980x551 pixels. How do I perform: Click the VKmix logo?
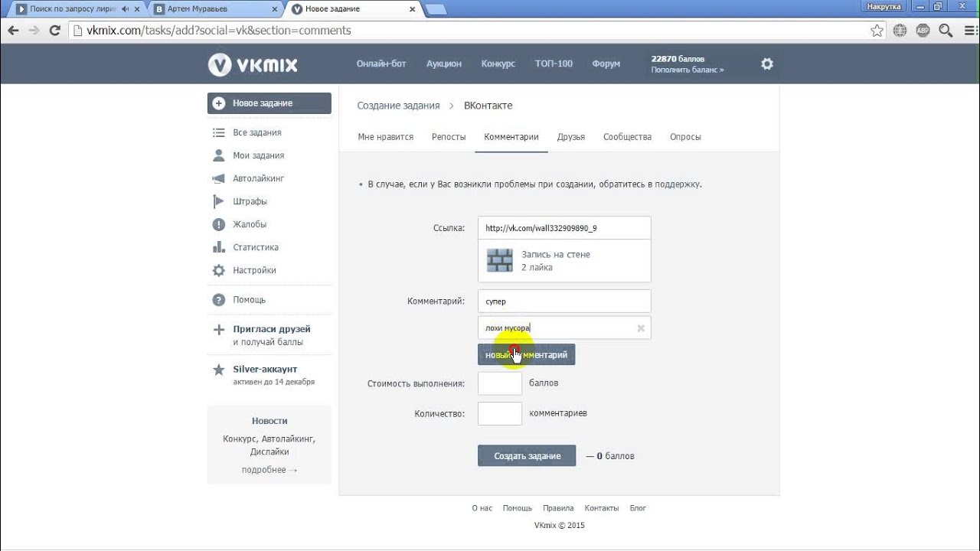coord(253,64)
